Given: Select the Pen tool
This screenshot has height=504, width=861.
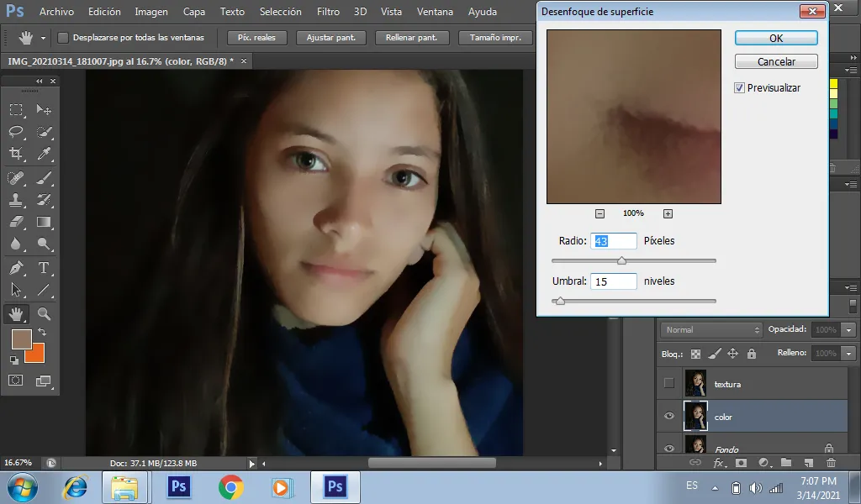Looking at the screenshot, I should coord(16,268).
